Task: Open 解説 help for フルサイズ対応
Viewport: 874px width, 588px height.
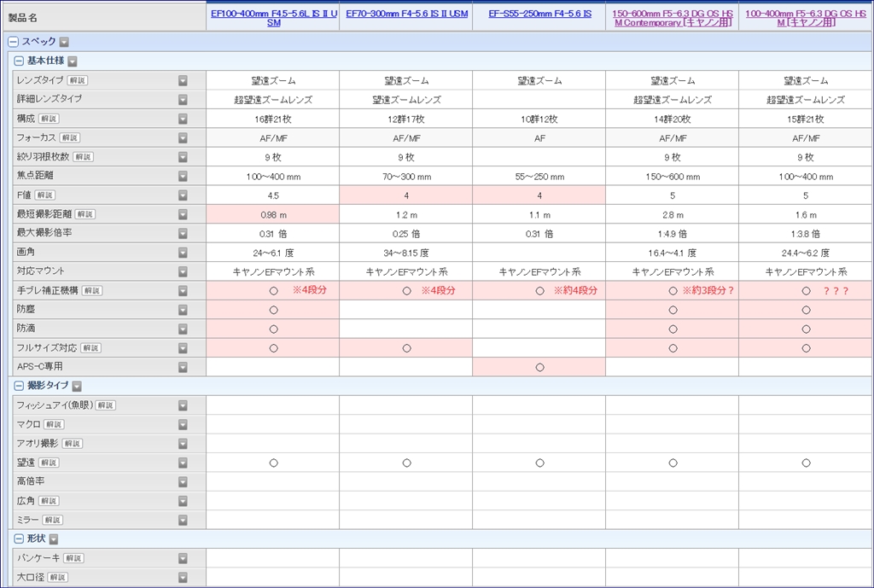Action: (x=90, y=348)
